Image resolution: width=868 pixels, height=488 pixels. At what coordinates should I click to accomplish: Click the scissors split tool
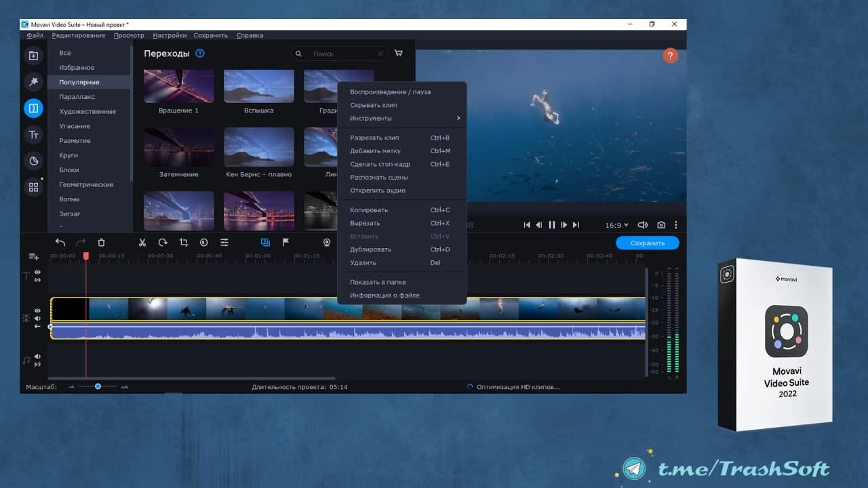pyautogui.click(x=142, y=242)
